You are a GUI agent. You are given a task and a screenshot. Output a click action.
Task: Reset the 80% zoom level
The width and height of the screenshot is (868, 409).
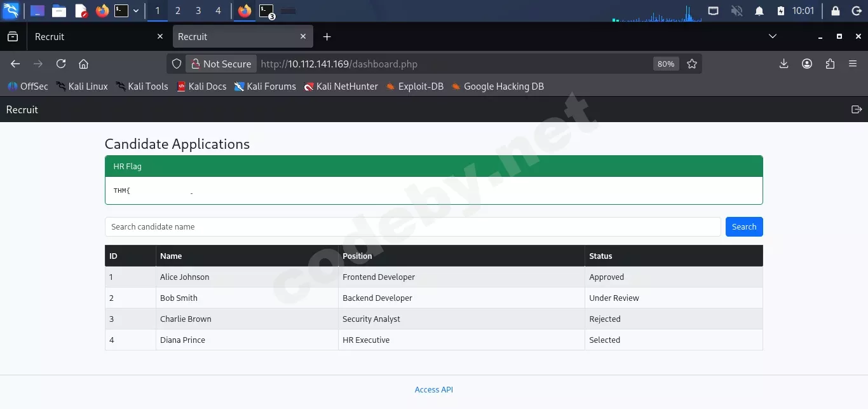(x=666, y=64)
